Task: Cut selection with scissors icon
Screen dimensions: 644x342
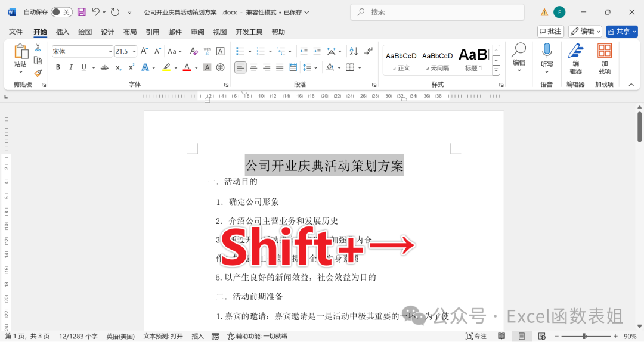Action: 38,48
